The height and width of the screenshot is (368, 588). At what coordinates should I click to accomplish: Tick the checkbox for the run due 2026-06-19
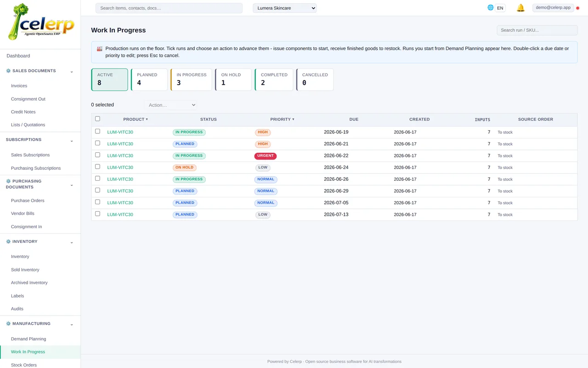click(x=97, y=131)
